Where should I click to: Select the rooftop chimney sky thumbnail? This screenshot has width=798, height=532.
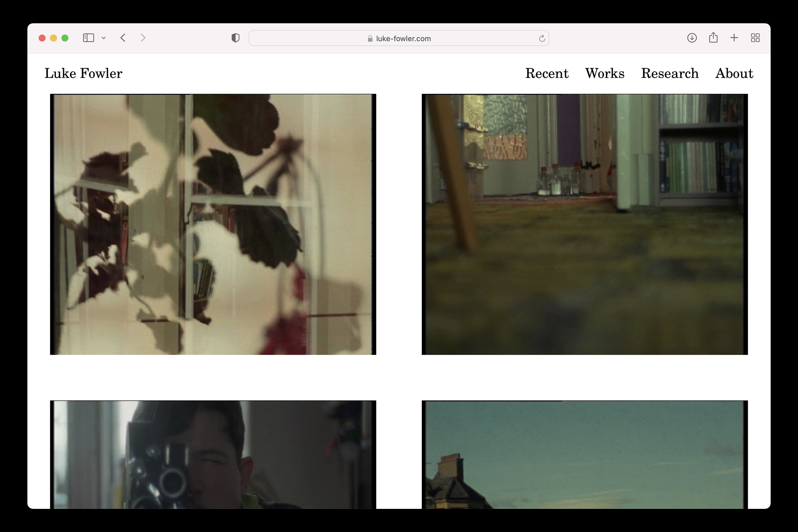point(585,454)
